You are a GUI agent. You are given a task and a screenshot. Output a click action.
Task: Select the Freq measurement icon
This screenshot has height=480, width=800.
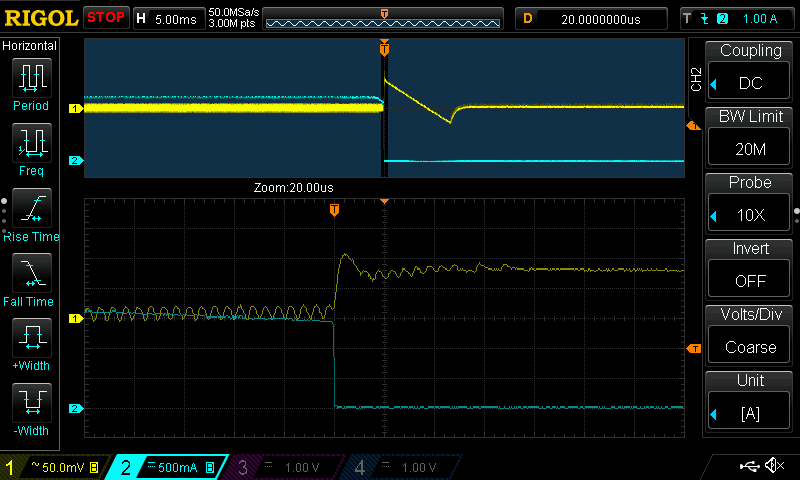coord(31,144)
